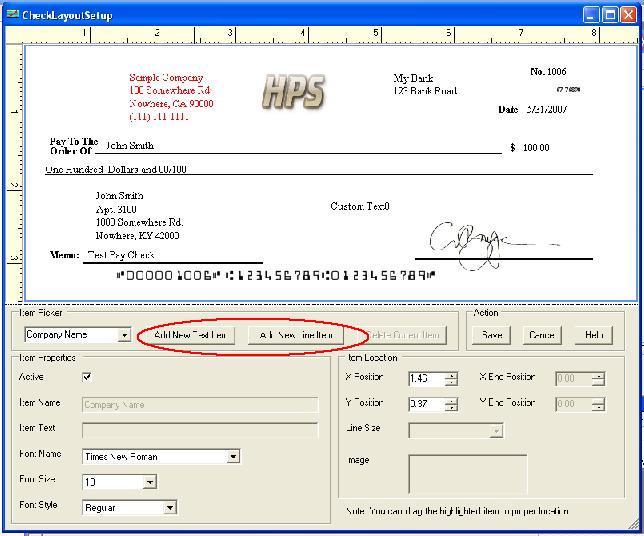Expand the Font Style dropdown

click(x=170, y=508)
